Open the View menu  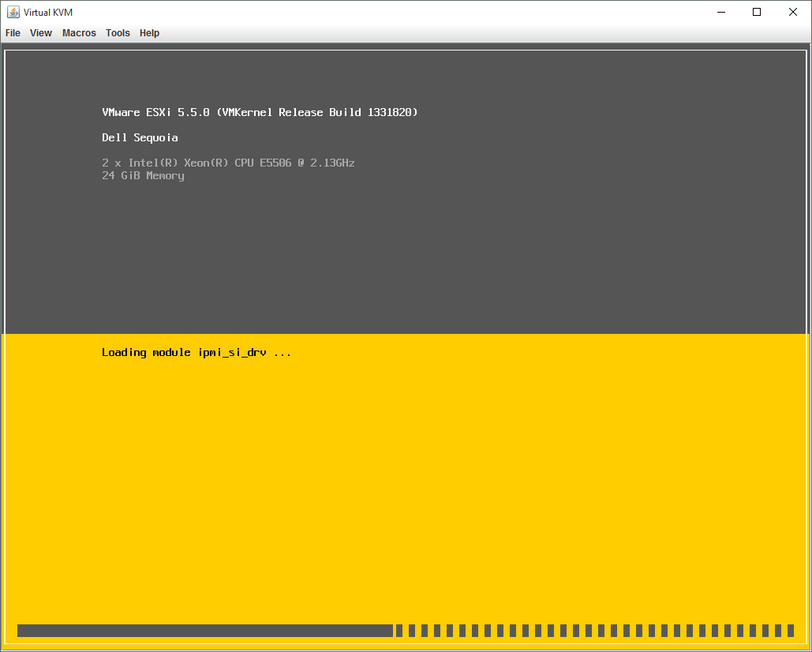click(x=41, y=33)
